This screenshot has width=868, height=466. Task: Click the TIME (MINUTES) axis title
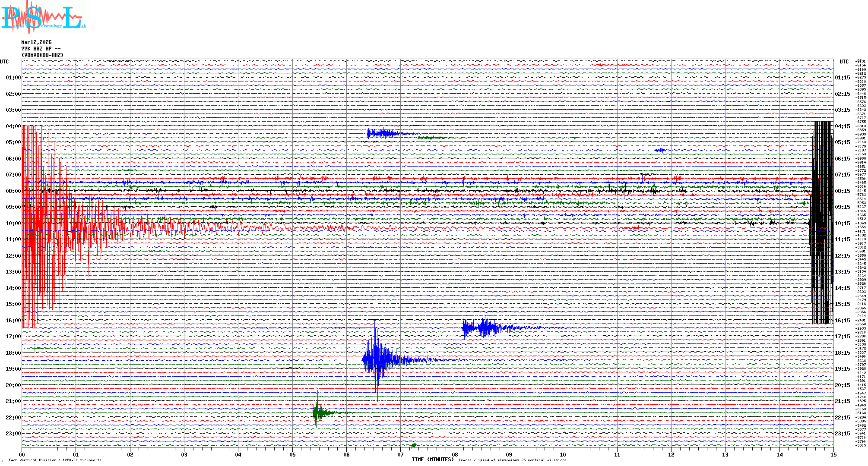(x=433, y=460)
